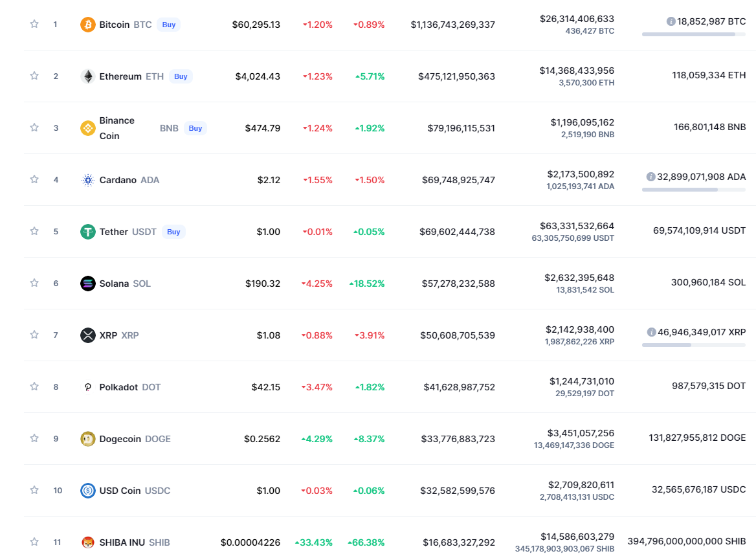Star Bitcoin to add to watchlist
This screenshot has width=756, height=558.
tap(34, 24)
